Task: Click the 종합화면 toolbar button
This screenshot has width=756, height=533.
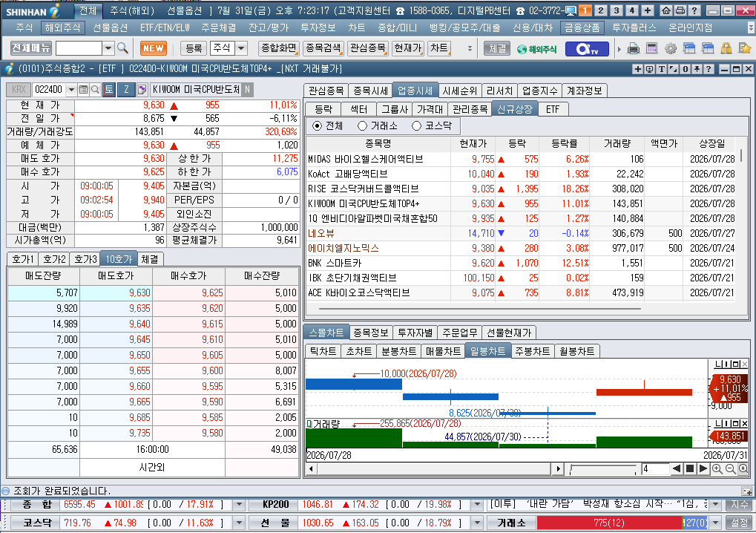Action: pyautogui.click(x=278, y=48)
